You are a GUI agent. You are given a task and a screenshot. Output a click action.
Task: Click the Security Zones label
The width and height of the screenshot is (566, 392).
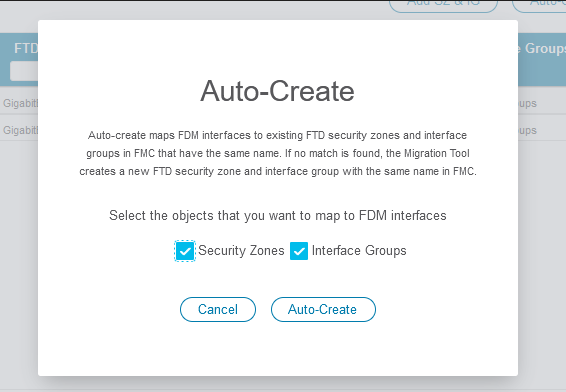pyautogui.click(x=241, y=251)
